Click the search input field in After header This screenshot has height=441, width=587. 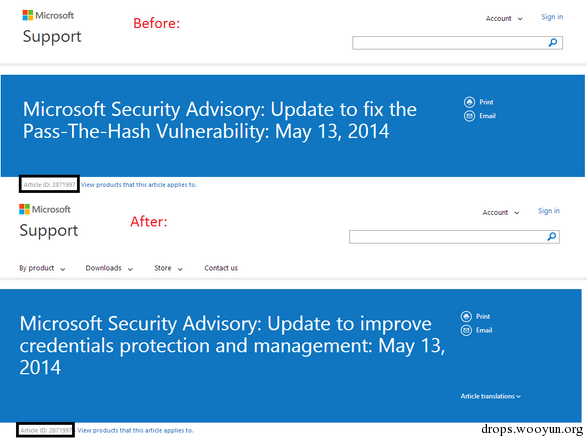click(x=447, y=237)
